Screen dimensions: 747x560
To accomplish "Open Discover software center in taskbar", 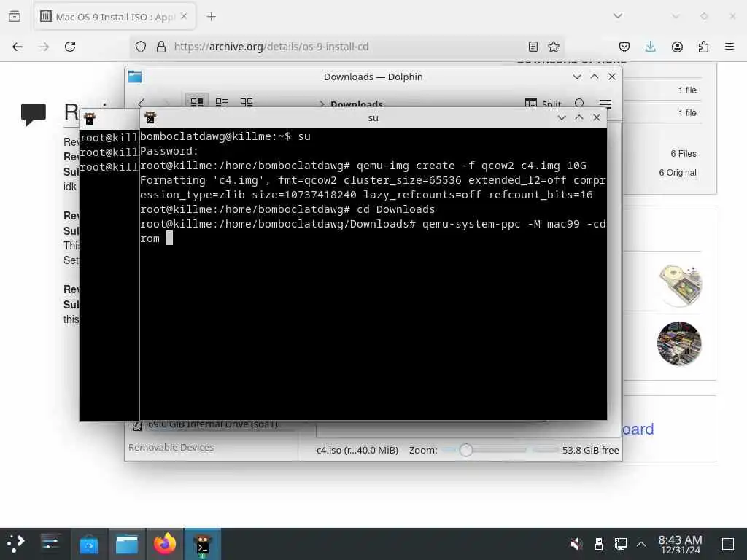I will point(88,544).
